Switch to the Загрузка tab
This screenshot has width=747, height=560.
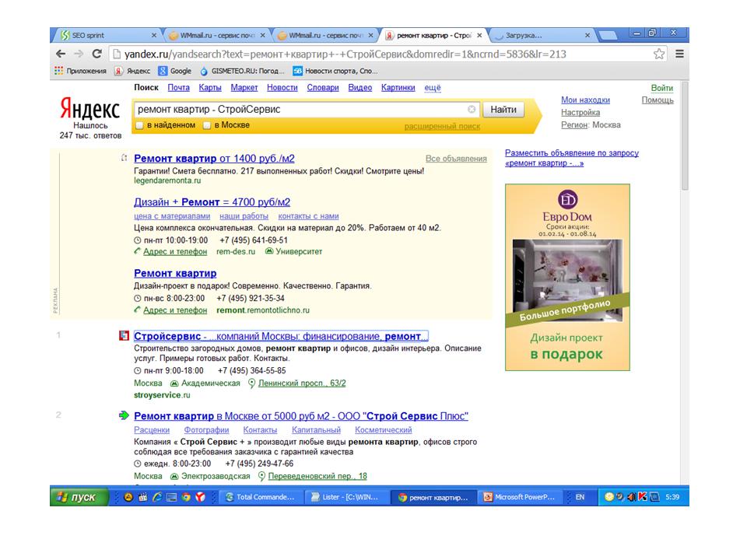point(542,35)
